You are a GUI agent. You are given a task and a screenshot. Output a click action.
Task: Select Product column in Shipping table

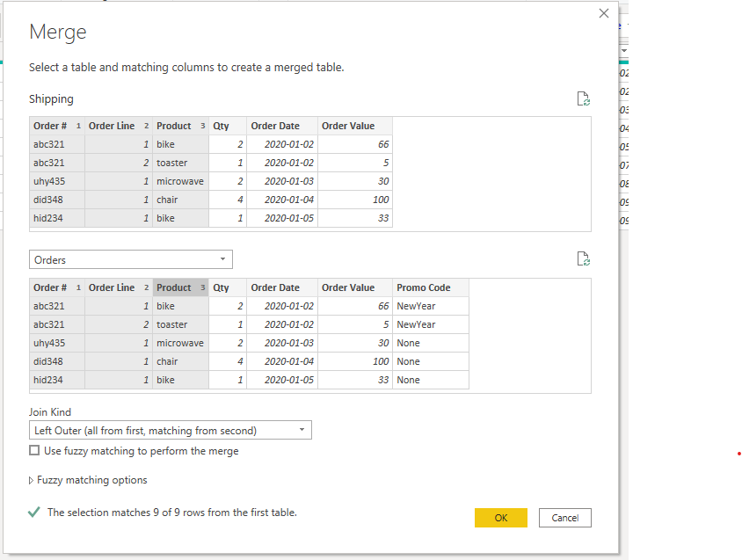(x=180, y=126)
